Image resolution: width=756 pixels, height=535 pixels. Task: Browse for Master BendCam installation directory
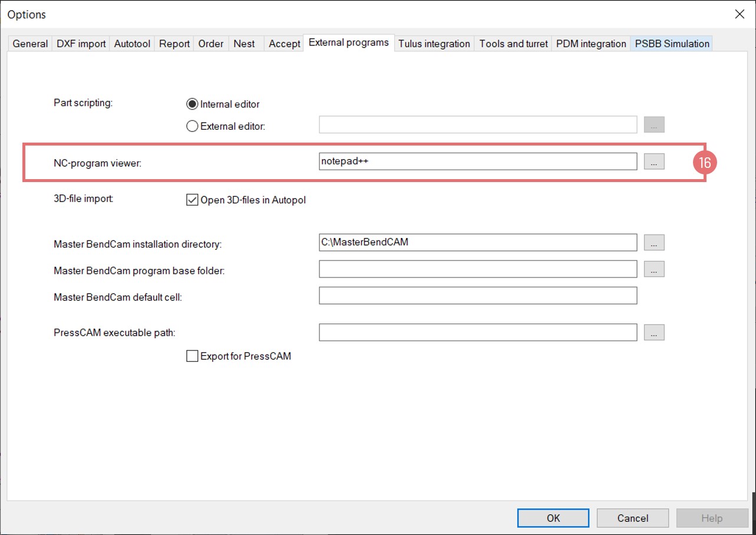(x=653, y=242)
